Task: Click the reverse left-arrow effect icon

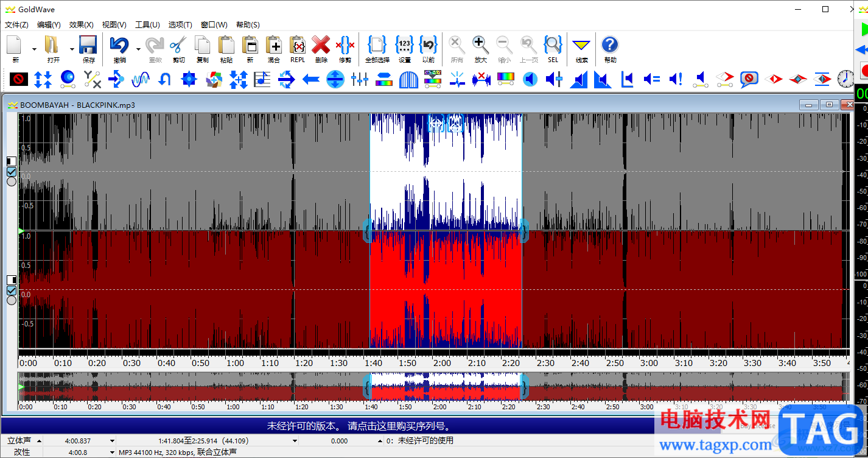Action: click(311, 79)
